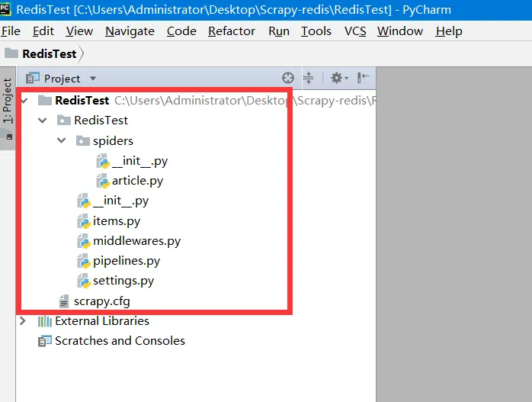Image resolution: width=532 pixels, height=402 pixels.
Task: Click the Python file icon of settings.py
Action: tap(84, 281)
